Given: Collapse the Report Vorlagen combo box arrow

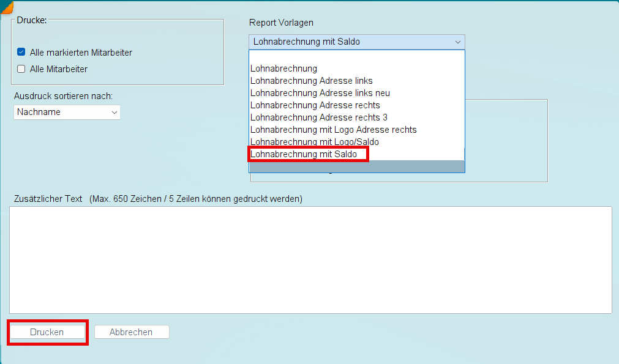Looking at the screenshot, I should tap(457, 42).
